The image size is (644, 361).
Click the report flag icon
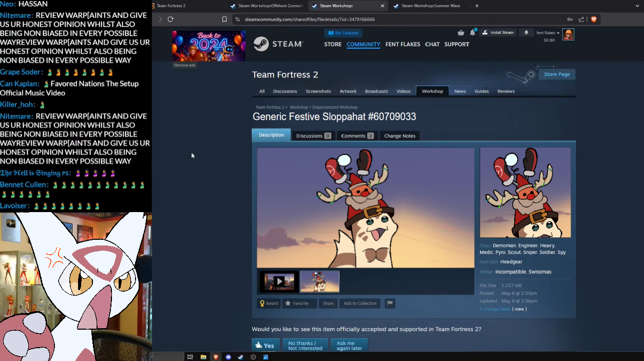tap(390, 303)
